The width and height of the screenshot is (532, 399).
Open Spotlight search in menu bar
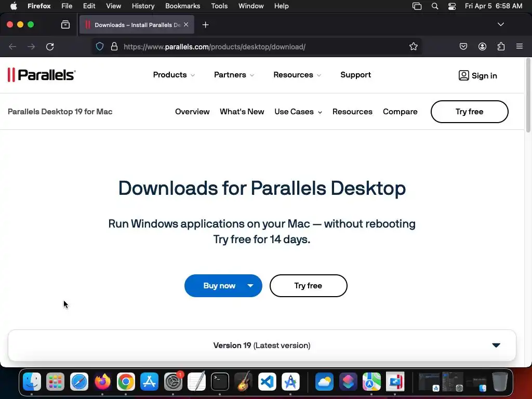click(x=435, y=6)
